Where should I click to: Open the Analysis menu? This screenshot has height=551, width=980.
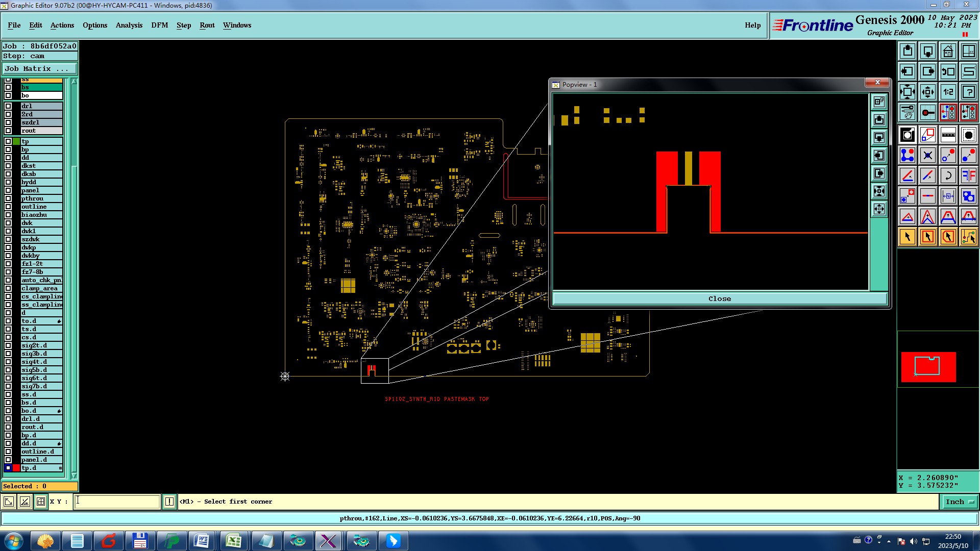point(129,25)
